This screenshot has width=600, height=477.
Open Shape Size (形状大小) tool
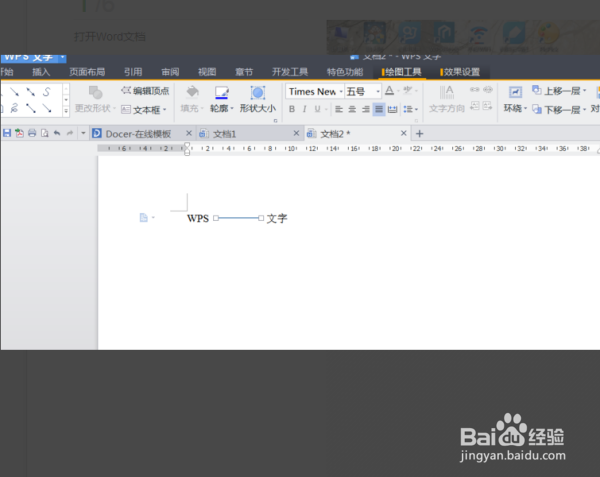(258, 99)
